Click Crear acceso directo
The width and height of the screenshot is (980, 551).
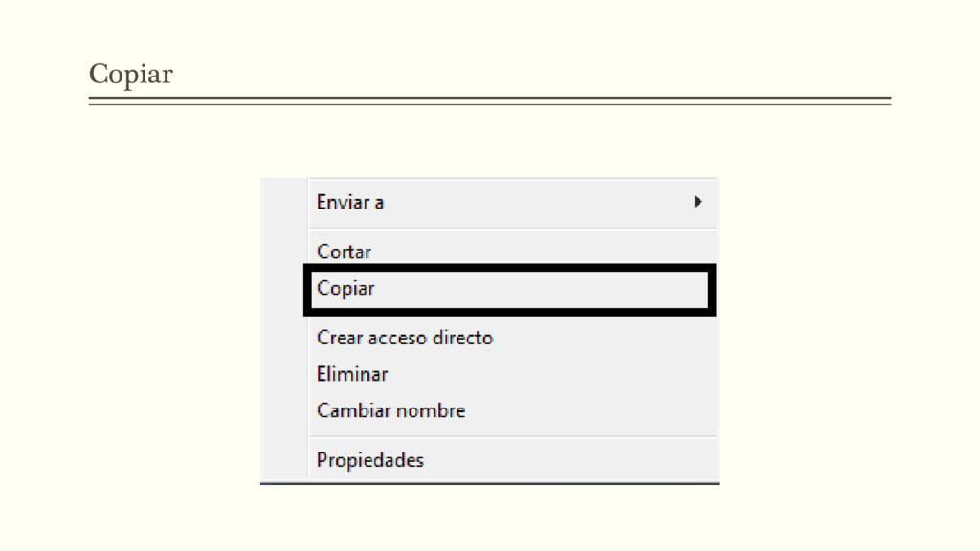pyautogui.click(x=405, y=338)
